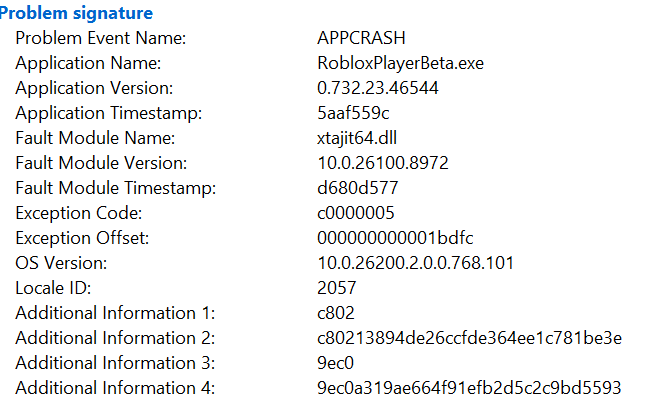Click exception code c0000005

pyautogui.click(x=356, y=213)
